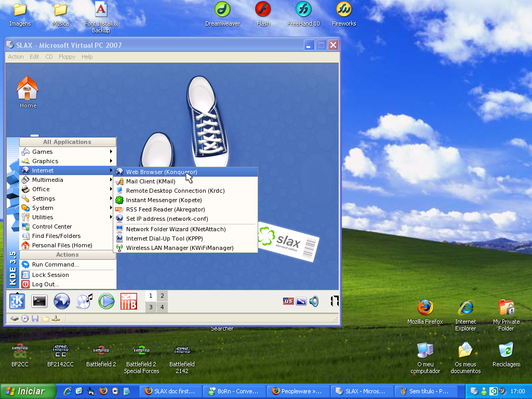Click the US flag keyboard layout icon
The width and height of the screenshot is (532, 399).
288,301
